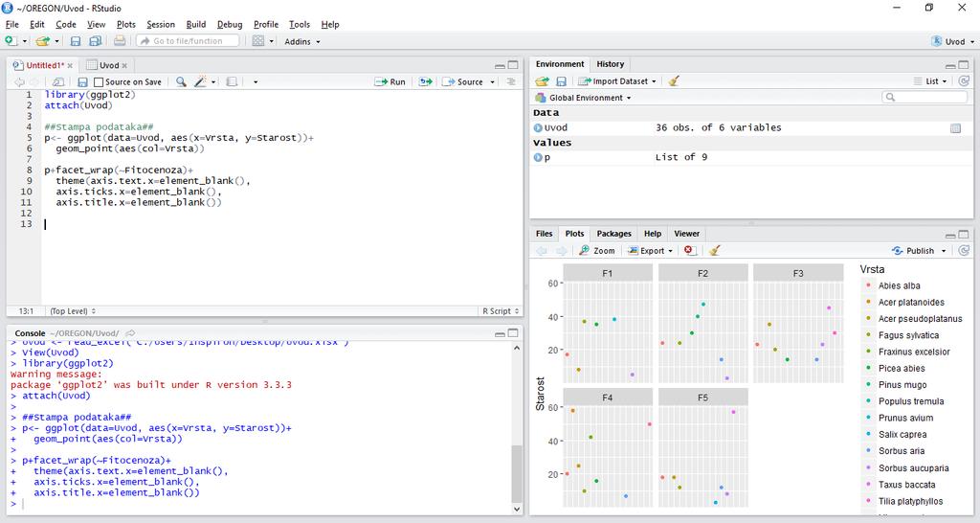
Task: Click the Find/Replace magnifier icon
Action: [x=181, y=82]
